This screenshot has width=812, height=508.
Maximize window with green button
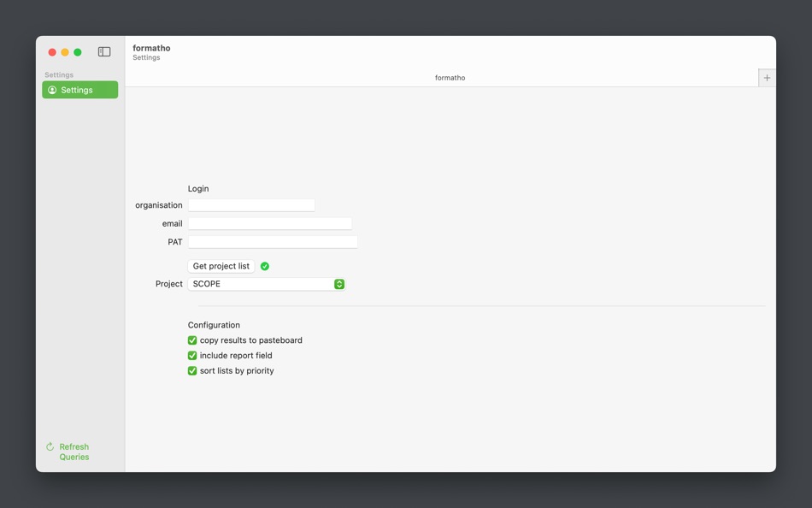click(x=78, y=52)
